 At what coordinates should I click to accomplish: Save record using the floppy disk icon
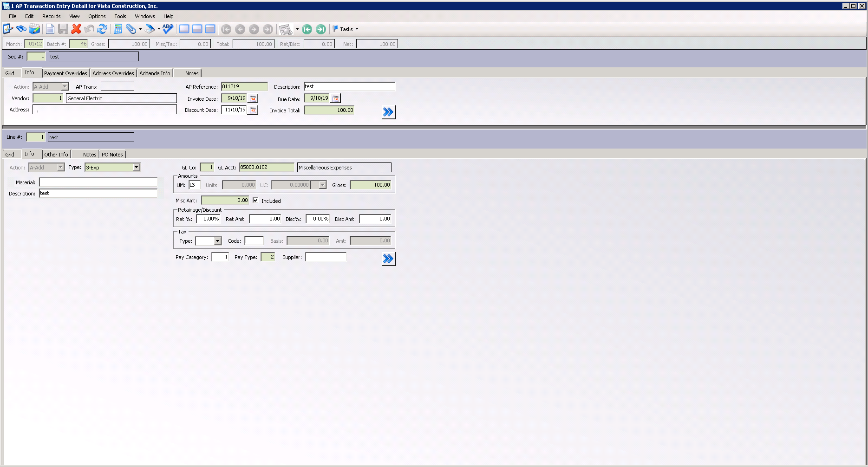click(63, 29)
